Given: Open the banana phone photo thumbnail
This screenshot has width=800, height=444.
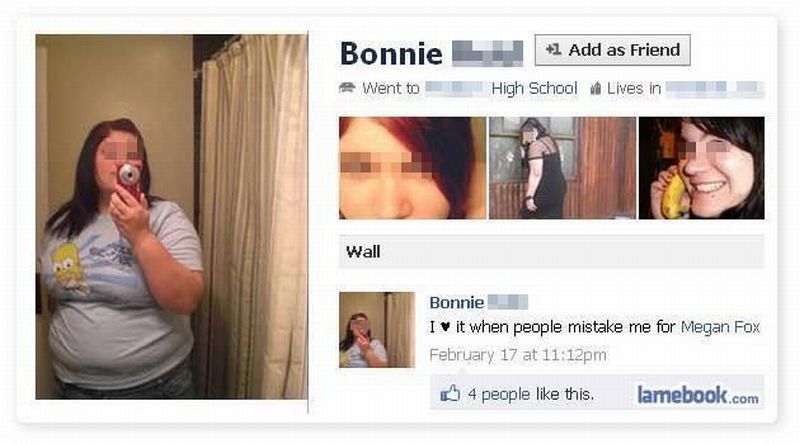Looking at the screenshot, I should point(702,168).
